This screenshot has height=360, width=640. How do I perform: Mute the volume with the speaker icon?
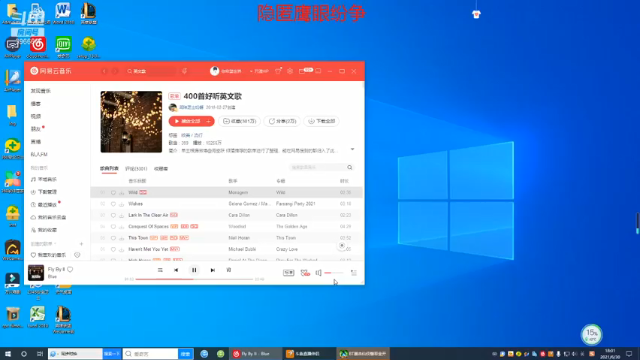(318, 273)
